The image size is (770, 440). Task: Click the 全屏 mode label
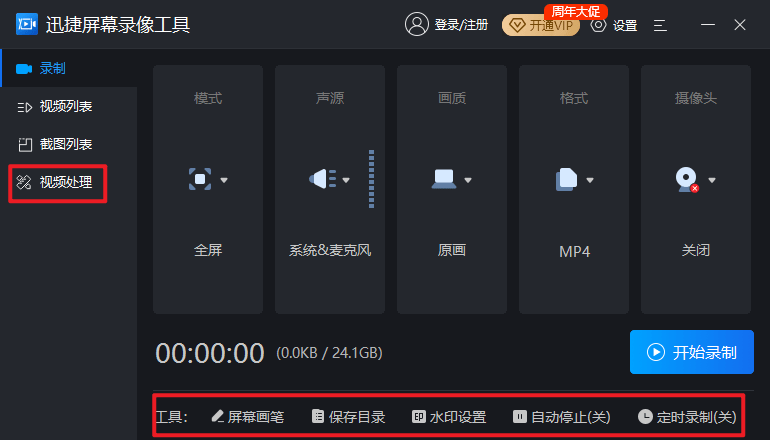208,250
